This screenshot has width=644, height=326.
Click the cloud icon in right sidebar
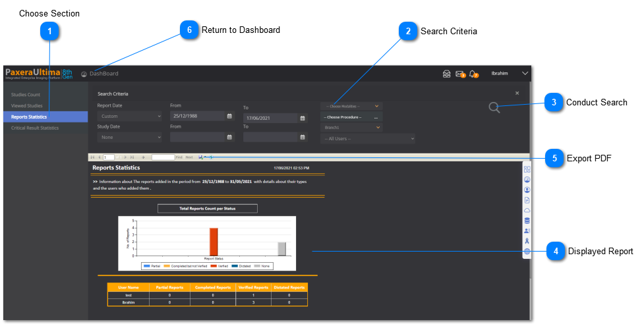527,210
